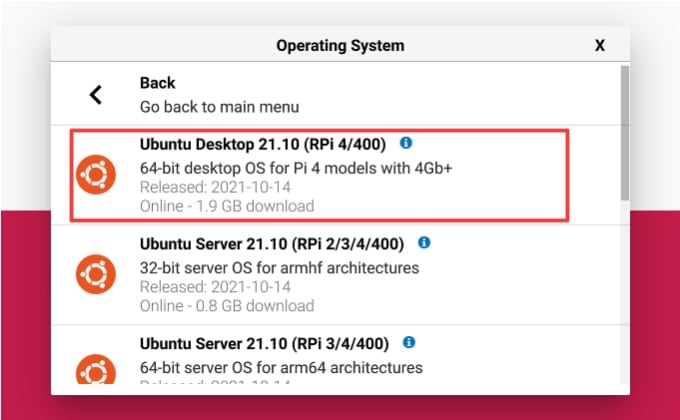Choose Ubuntu Server 21.10 (RPi 2/3/4/400)
This screenshot has width=680, height=420.
tap(336, 275)
